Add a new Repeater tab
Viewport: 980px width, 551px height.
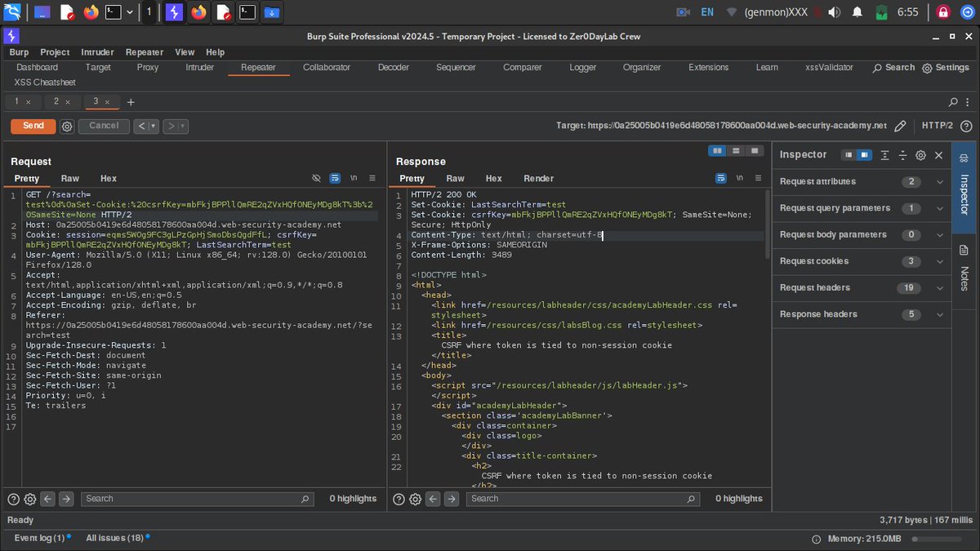(131, 102)
